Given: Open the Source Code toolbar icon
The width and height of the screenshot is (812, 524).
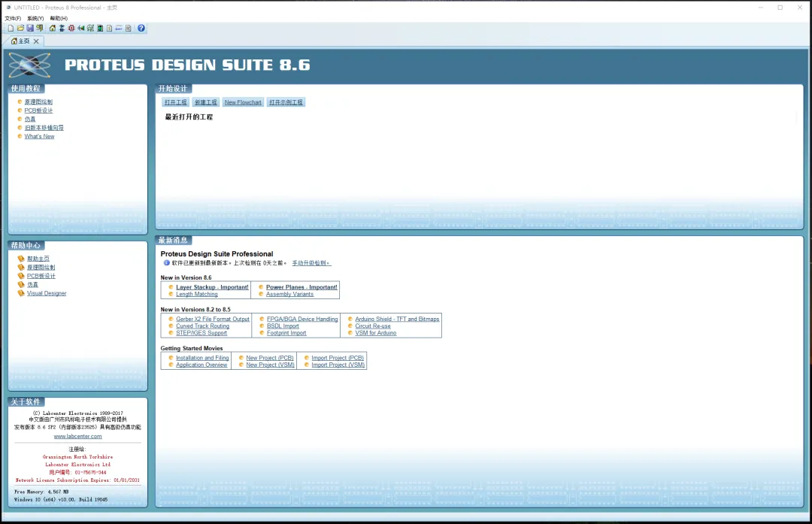Looking at the screenshot, I should (x=119, y=28).
